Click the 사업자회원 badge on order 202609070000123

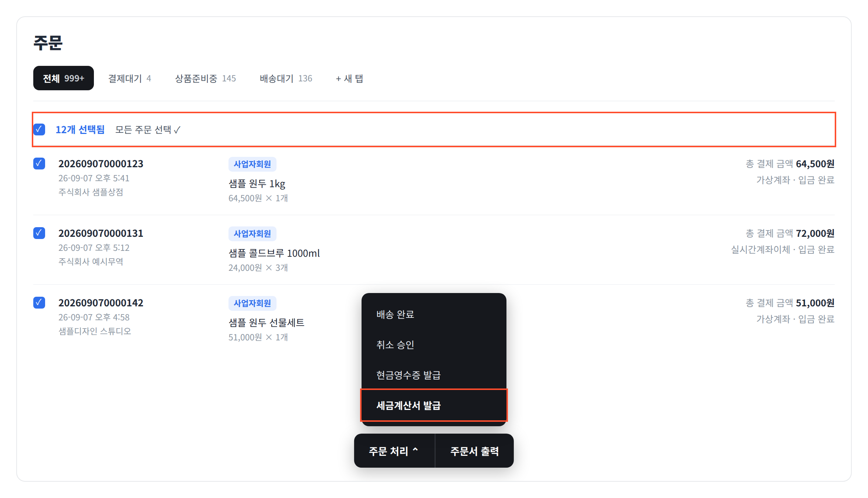point(252,164)
